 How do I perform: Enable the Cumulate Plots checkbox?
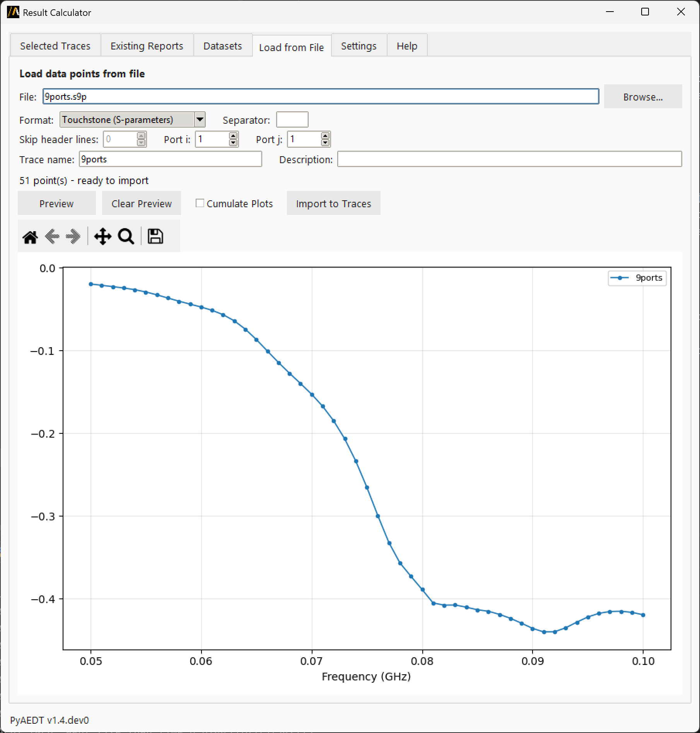[200, 203]
